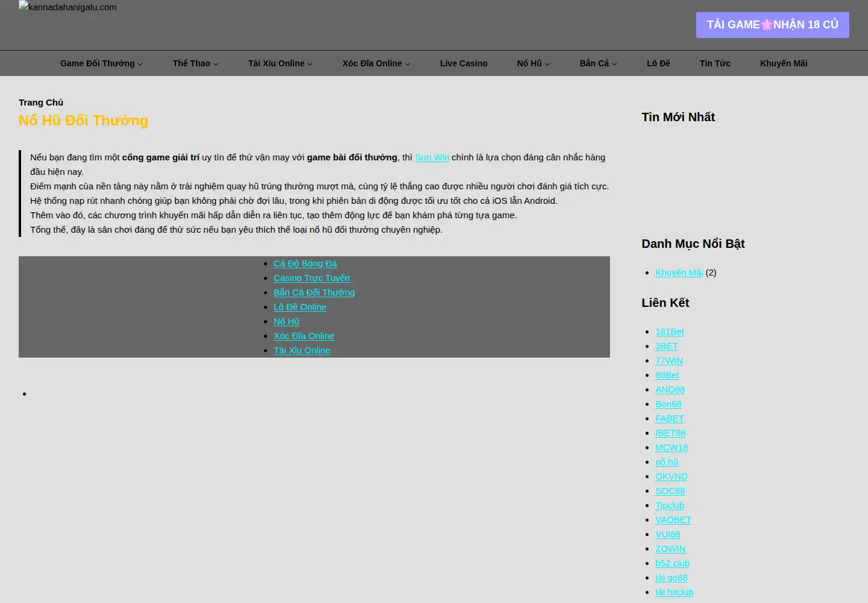Expand the Thể Thao menu chevron
The image size is (868, 603).
[216, 64]
